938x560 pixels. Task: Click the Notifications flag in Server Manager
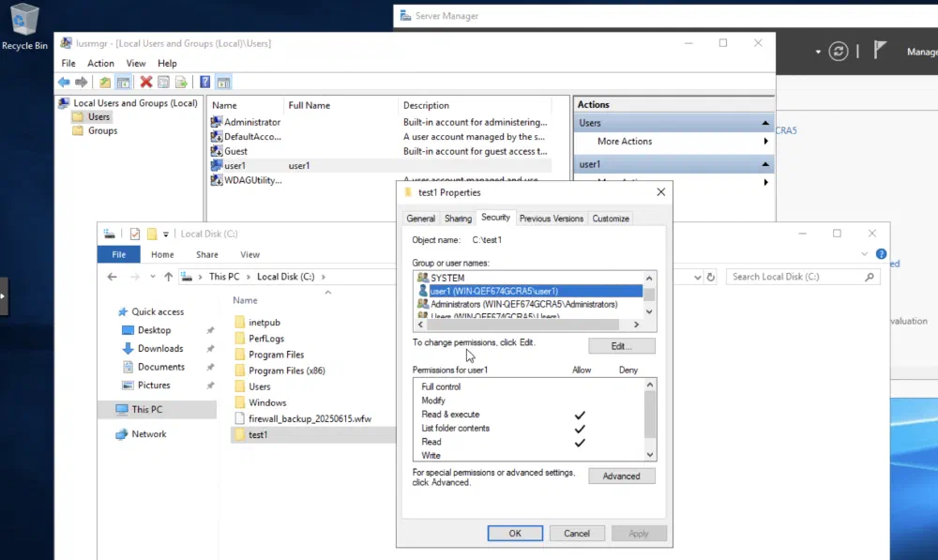(880, 52)
